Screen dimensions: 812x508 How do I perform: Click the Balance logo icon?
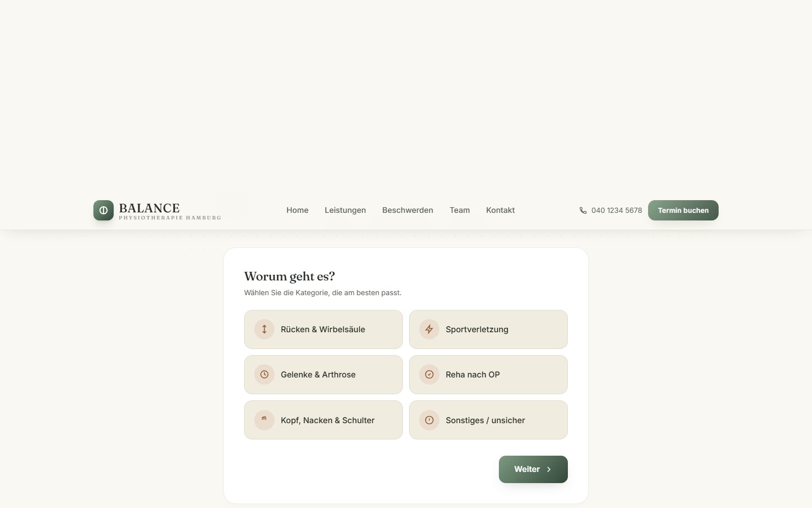point(104,210)
